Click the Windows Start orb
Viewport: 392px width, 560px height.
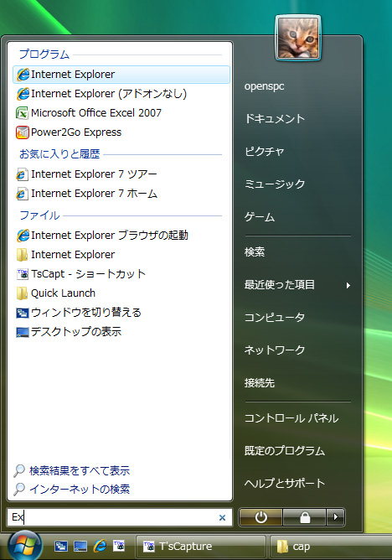click(x=24, y=546)
